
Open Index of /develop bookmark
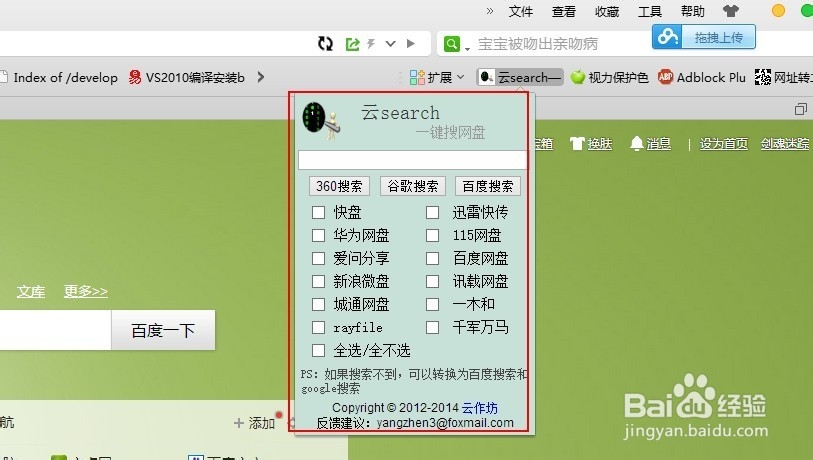[x=59, y=78]
